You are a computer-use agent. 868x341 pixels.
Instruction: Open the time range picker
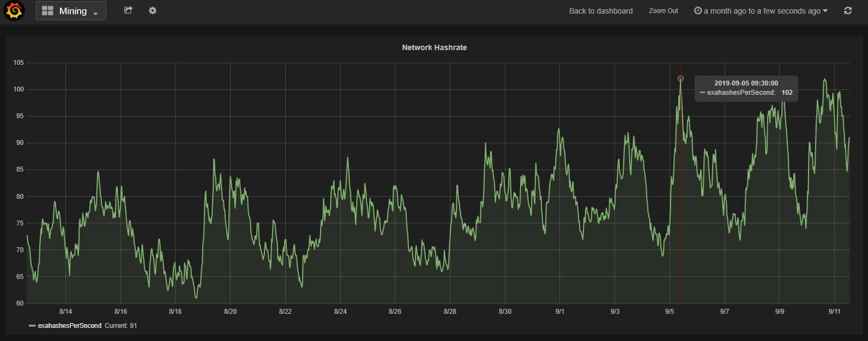click(761, 11)
